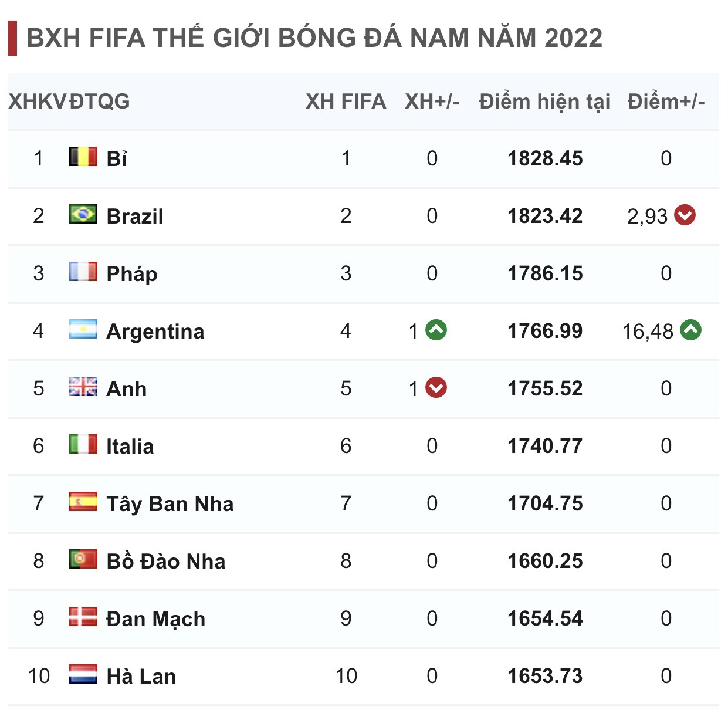Click red down arrow in Anh's rank change

point(436,387)
